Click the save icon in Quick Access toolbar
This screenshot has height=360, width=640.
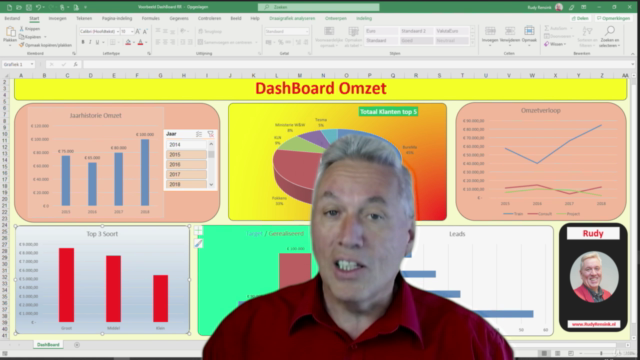point(29,7)
